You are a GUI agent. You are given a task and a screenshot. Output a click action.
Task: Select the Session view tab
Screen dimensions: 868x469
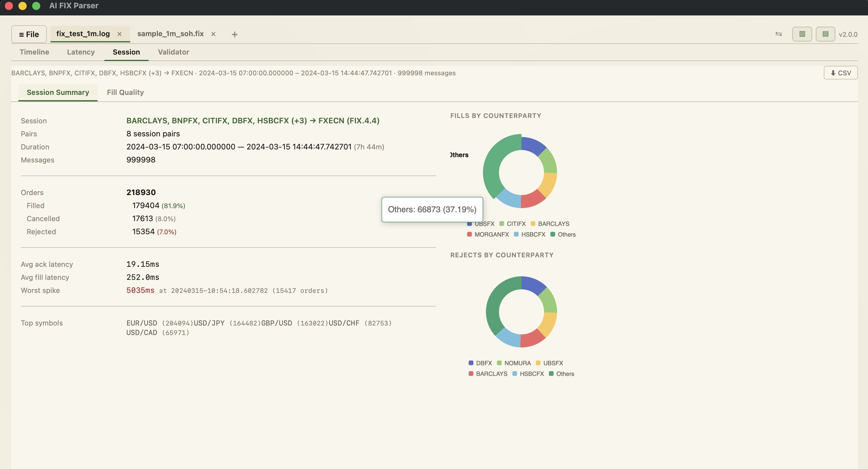click(x=126, y=52)
